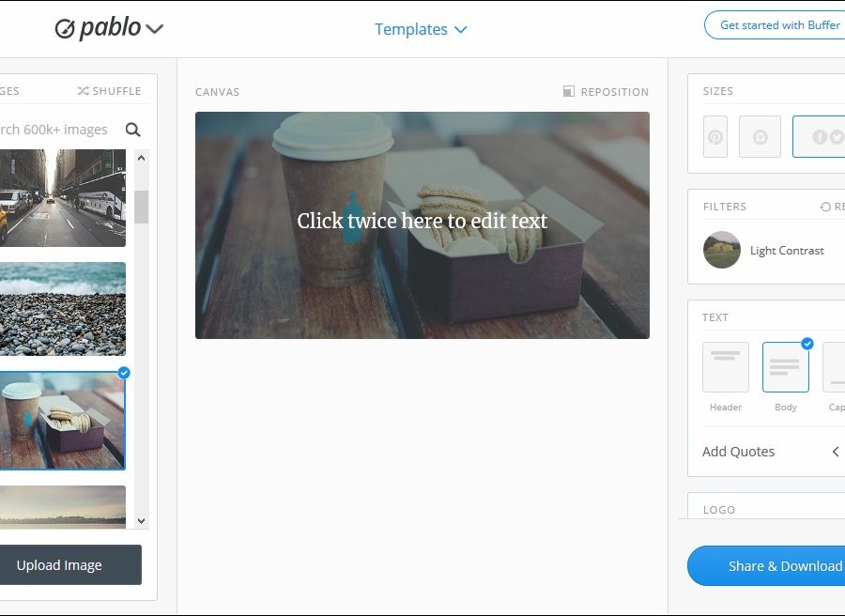The height and width of the screenshot is (616, 845).
Task: Click the image list scroll down arrow
Action: pos(141,520)
